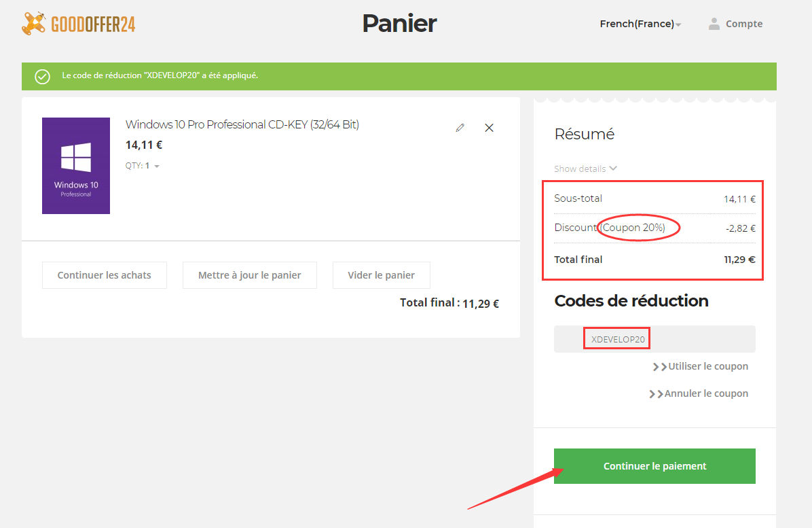This screenshot has width=812, height=528.
Task: Click the discount amount -2,82 €
Action: tap(741, 228)
